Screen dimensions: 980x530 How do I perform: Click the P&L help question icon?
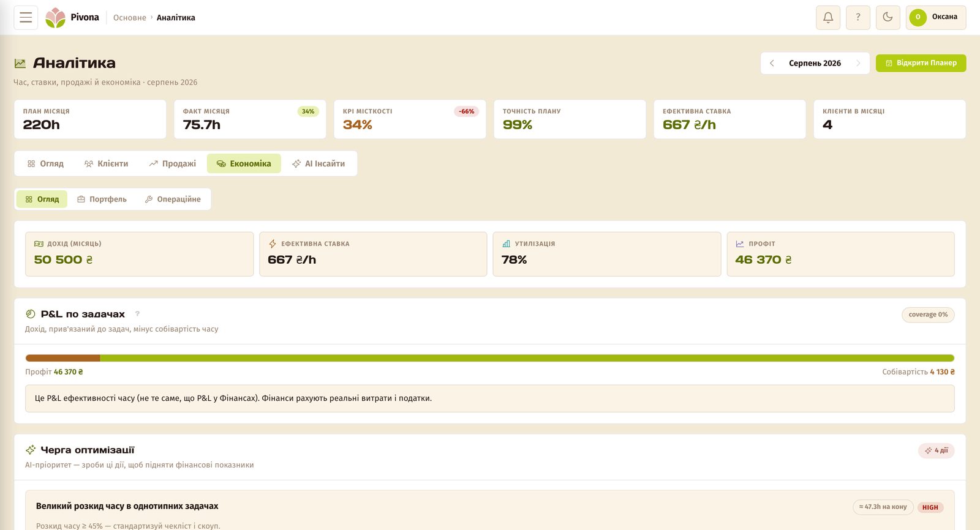137,314
